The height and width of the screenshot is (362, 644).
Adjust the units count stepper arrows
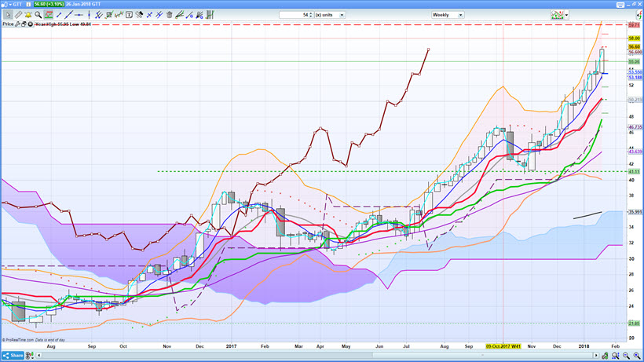click(311, 15)
